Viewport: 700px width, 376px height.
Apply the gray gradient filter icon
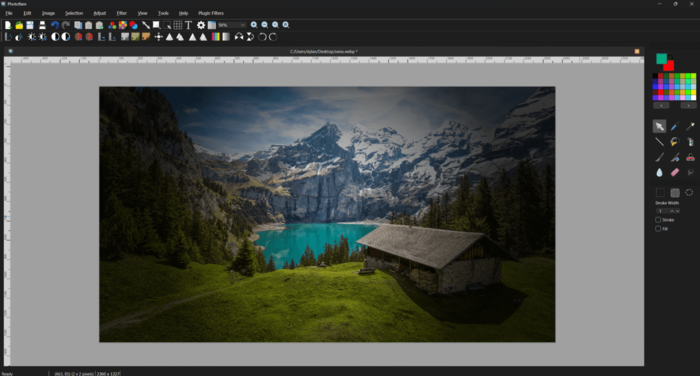point(226,37)
